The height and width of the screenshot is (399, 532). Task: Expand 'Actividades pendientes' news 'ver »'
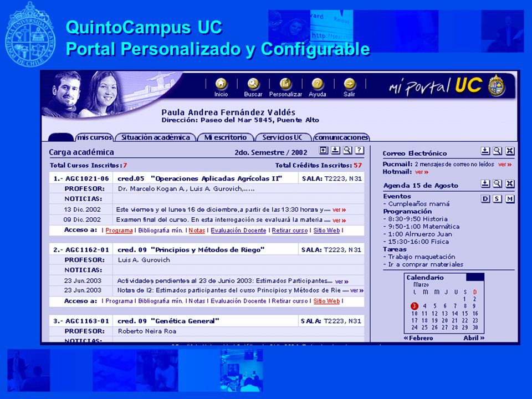point(342,282)
